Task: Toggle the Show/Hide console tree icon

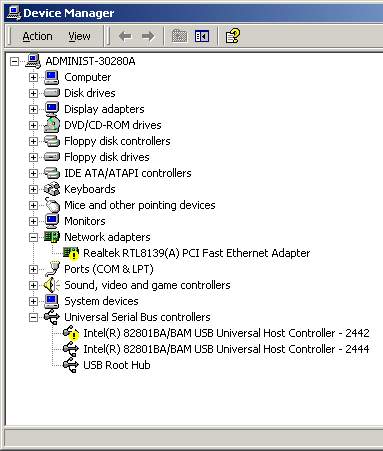Action: [x=202, y=36]
